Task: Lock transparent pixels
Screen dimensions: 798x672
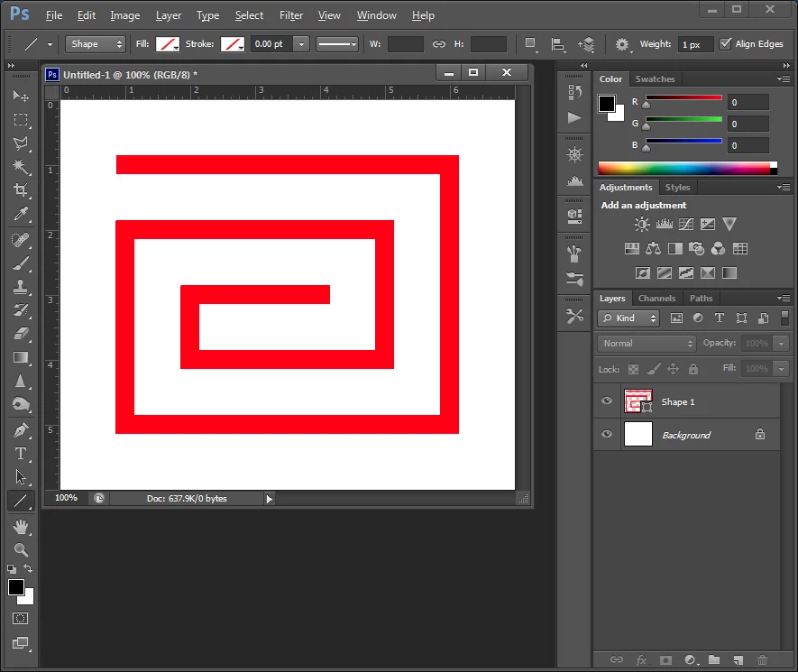Action: click(x=633, y=369)
